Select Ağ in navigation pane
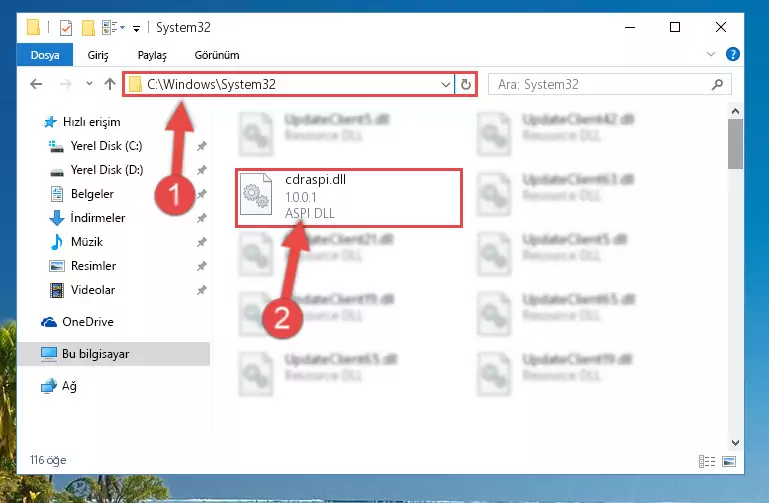 pos(59,386)
